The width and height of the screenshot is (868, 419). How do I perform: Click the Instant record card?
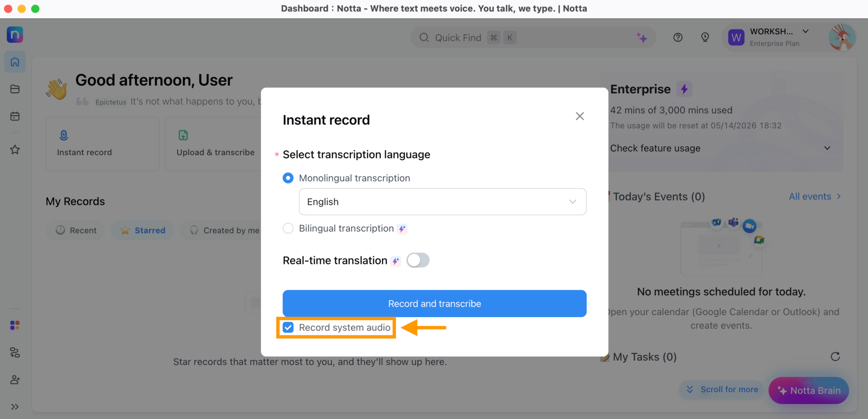(102, 144)
